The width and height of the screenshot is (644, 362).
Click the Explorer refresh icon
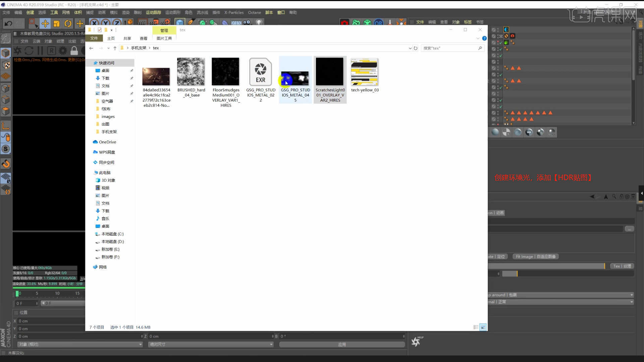point(416,48)
